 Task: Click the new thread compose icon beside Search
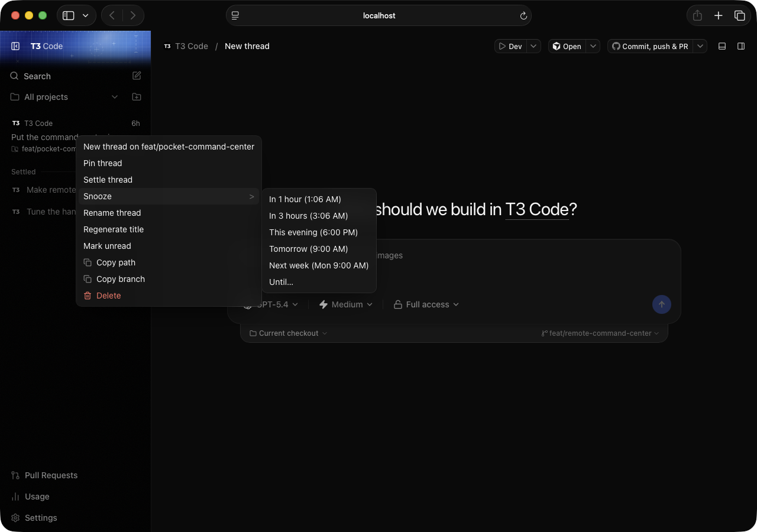(x=137, y=76)
